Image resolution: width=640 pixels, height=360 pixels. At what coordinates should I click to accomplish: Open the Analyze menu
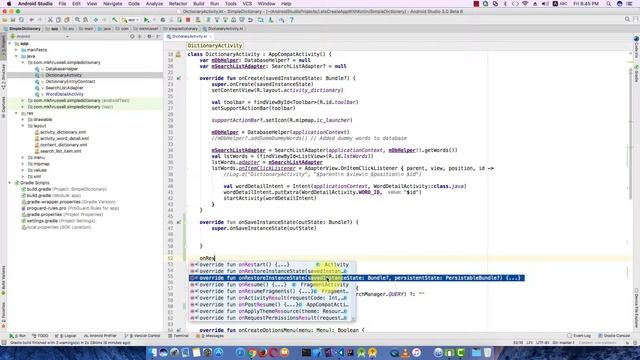click(154, 4)
